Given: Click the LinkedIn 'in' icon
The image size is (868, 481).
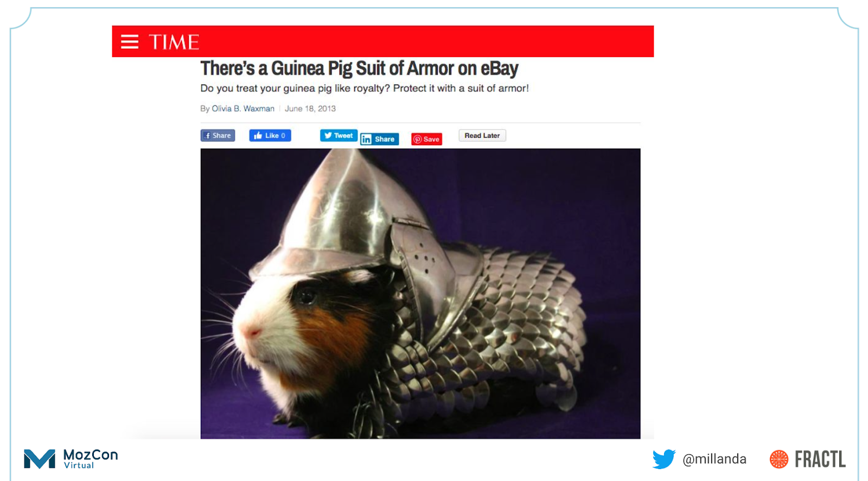Looking at the screenshot, I should click(x=367, y=140).
